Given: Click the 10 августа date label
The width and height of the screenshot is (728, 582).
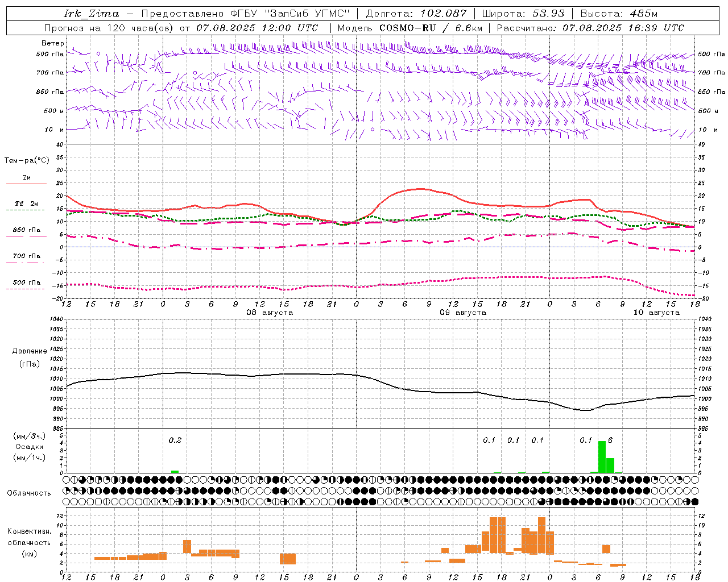Looking at the screenshot, I should click(656, 313).
